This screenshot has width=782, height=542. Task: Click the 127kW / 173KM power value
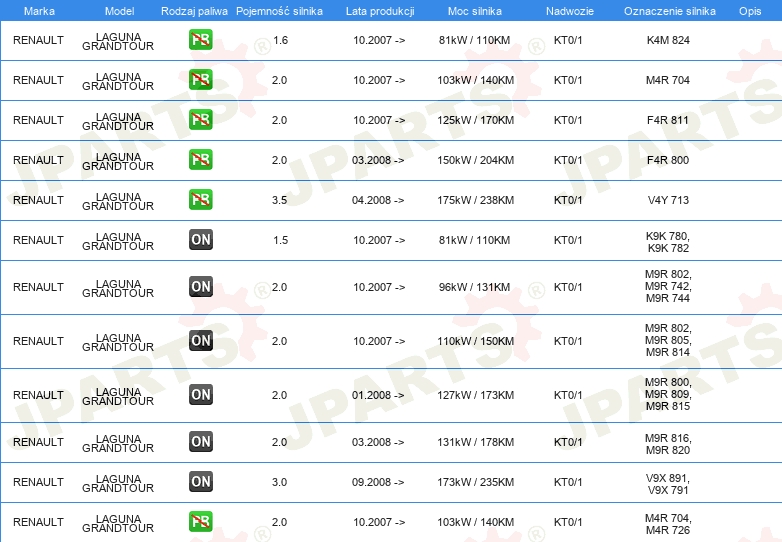[x=475, y=395]
